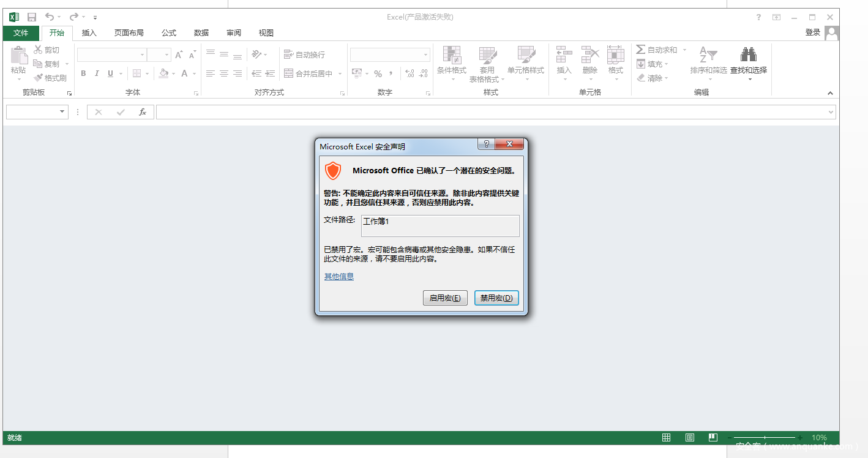Open the number format combo box
The width and height of the screenshot is (868, 458).
pos(390,55)
